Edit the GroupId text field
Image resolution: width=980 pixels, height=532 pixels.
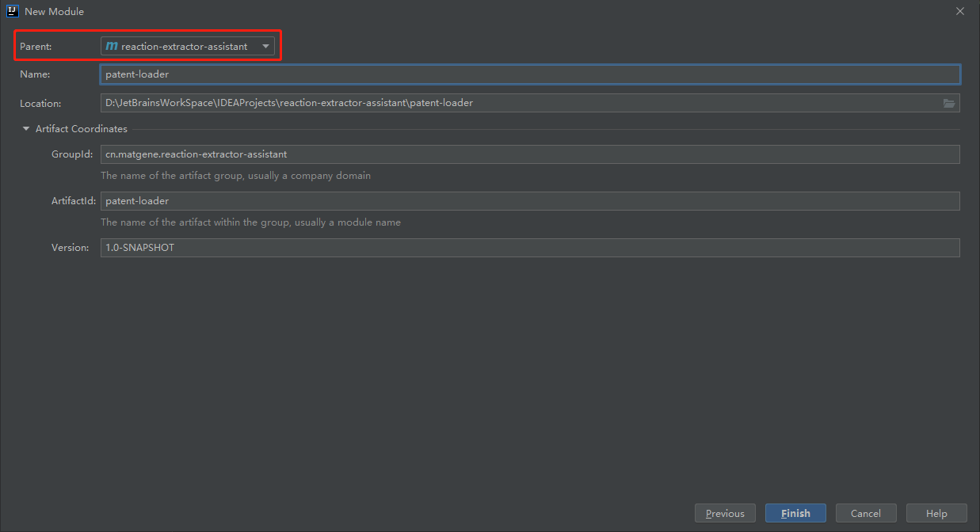529,154
